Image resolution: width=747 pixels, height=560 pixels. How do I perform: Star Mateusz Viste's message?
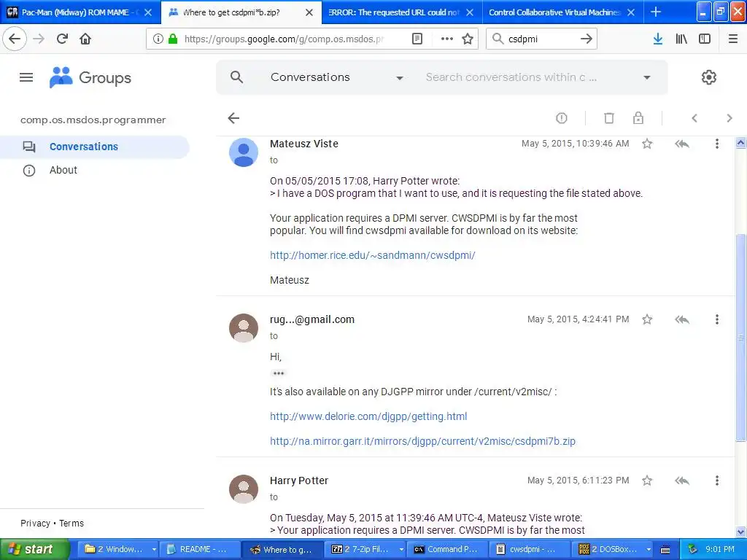point(647,144)
